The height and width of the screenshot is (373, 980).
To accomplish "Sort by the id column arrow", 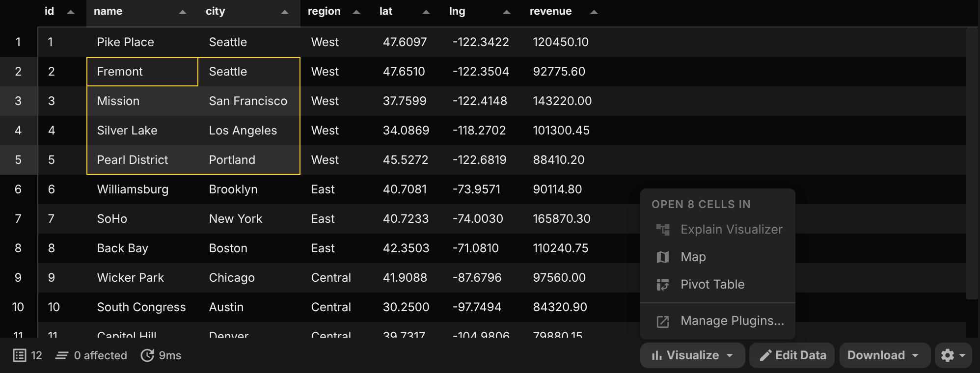I will [x=70, y=12].
